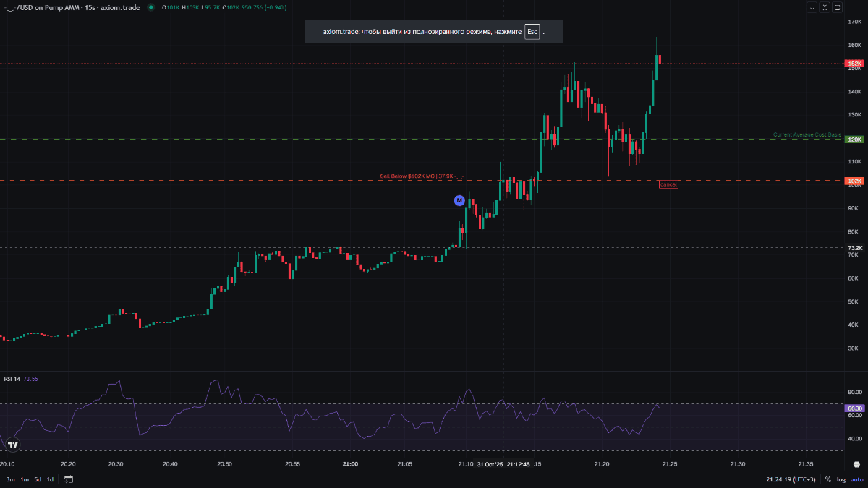Select the 5d time range
The height and width of the screenshot is (488, 868).
[x=37, y=479]
